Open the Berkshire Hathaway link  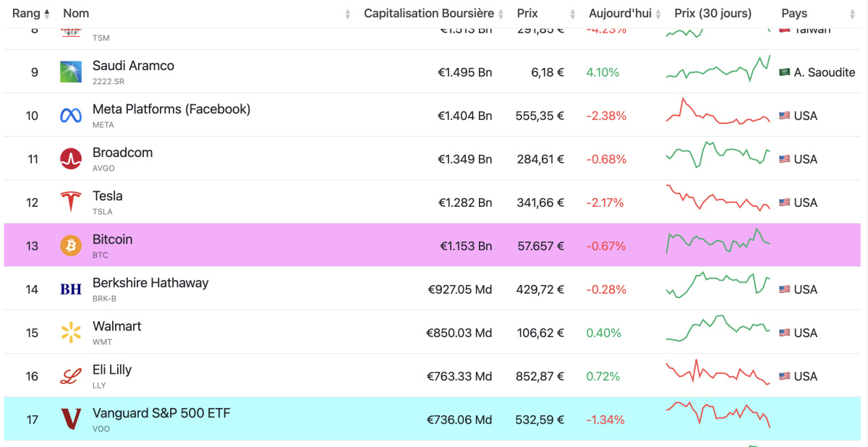[x=150, y=283]
